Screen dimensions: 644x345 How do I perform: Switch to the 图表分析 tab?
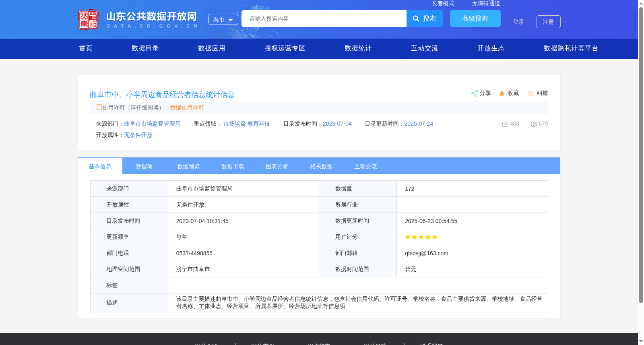pyautogui.click(x=277, y=166)
